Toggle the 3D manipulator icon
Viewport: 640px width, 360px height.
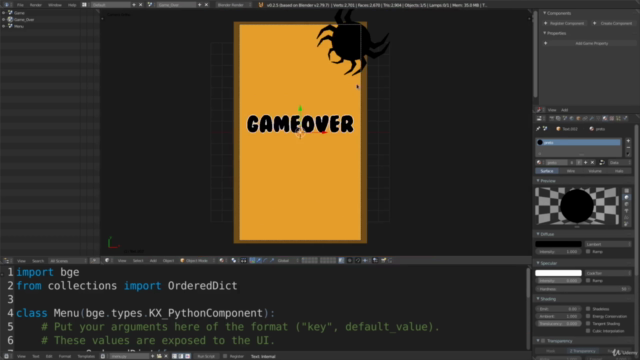click(x=252, y=260)
